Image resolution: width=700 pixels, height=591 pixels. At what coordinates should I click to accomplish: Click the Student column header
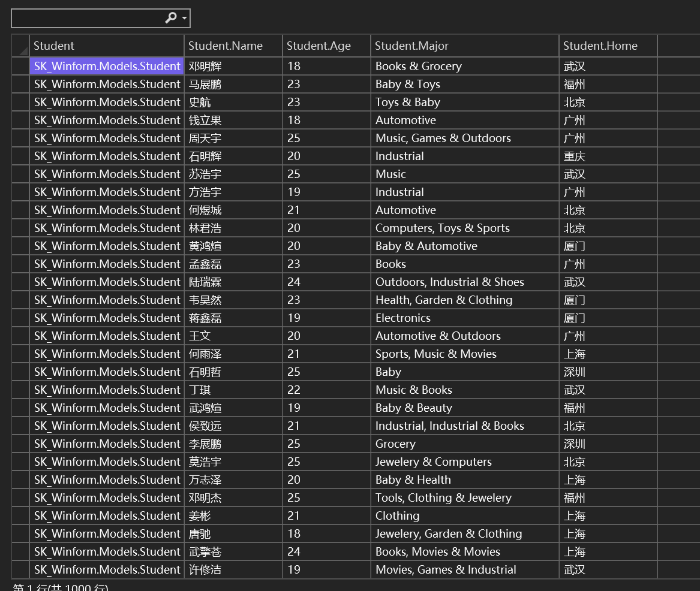click(107, 46)
